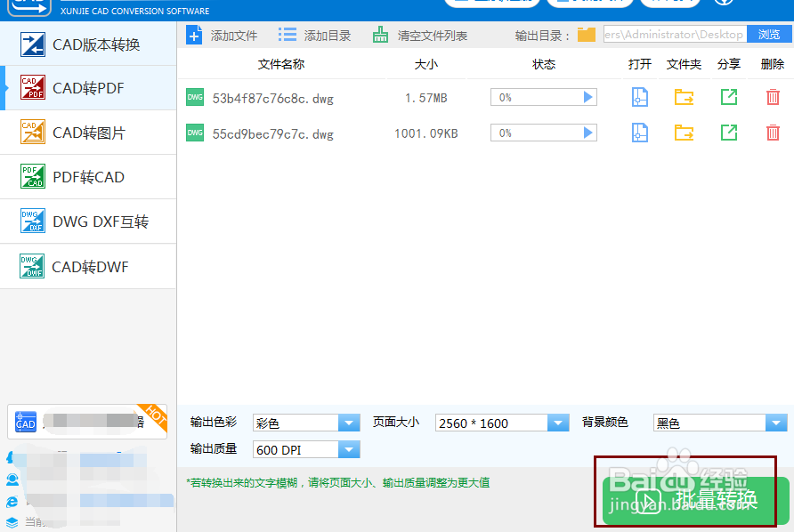Click the share icon for 53b4f87c76c8c.dwg
Viewport: 794px width, 532px height.
coord(728,97)
